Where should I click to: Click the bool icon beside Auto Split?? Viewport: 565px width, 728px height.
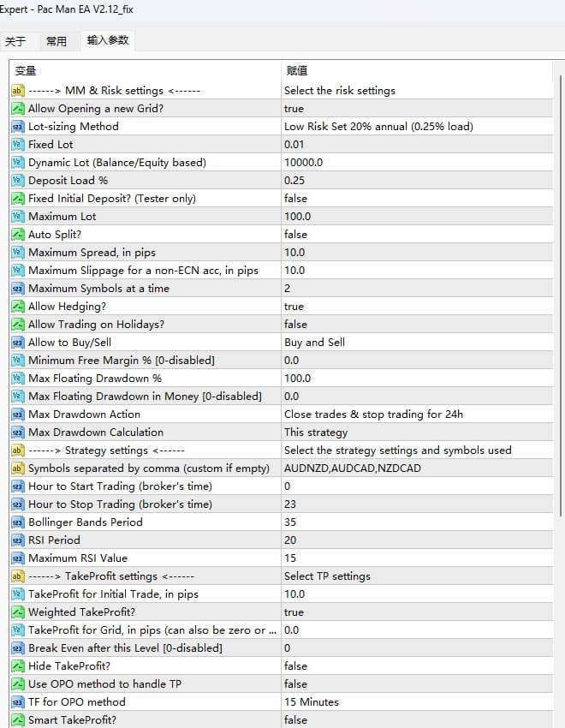point(18,235)
